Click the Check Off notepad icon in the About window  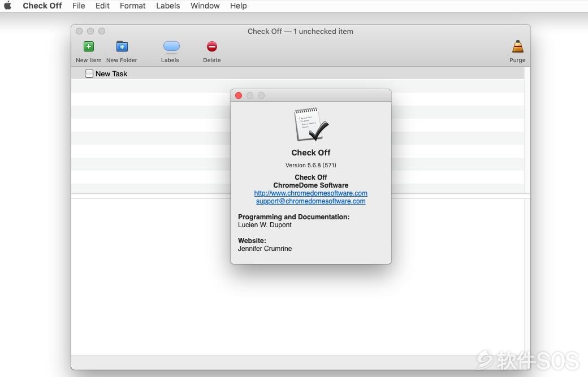click(x=311, y=124)
